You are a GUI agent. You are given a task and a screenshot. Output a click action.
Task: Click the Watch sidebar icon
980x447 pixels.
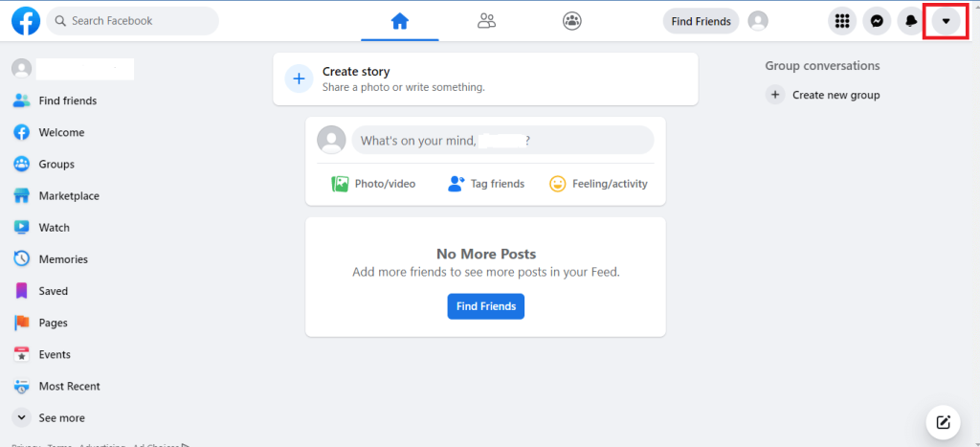[22, 228]
